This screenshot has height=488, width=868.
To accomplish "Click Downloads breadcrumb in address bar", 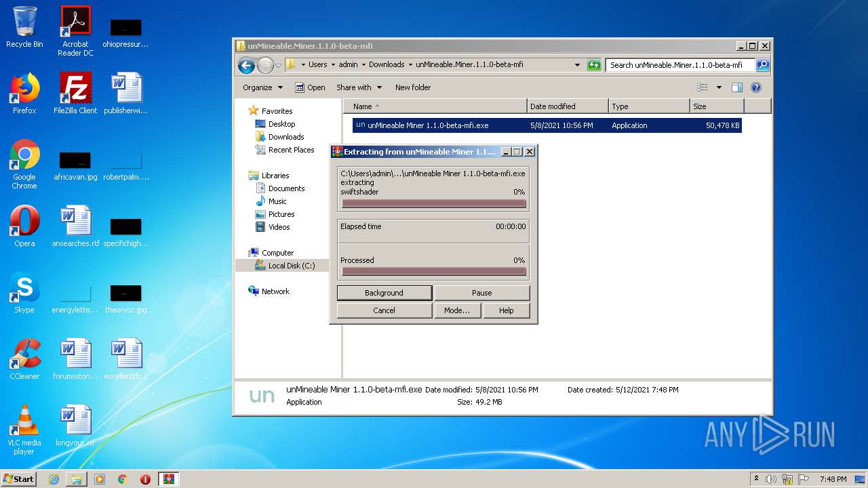I will (x=387, y=65).
